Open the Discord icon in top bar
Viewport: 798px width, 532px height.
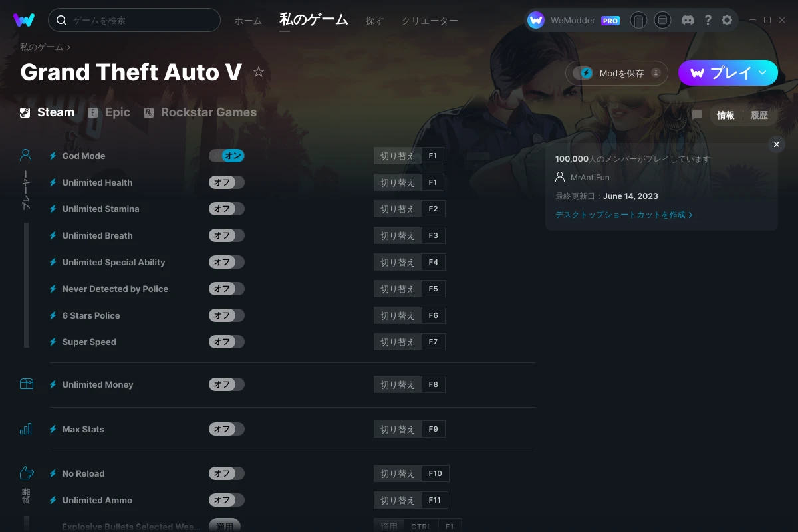tap(688, 20)
